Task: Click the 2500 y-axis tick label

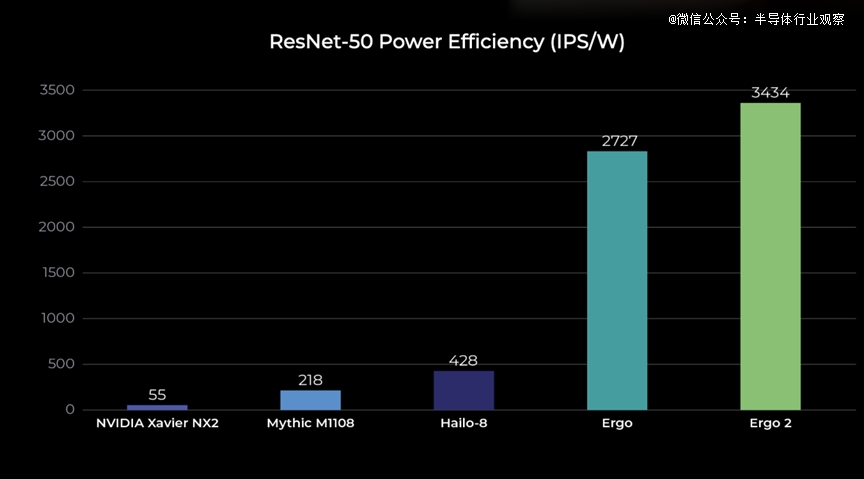Action: (57, 181)
